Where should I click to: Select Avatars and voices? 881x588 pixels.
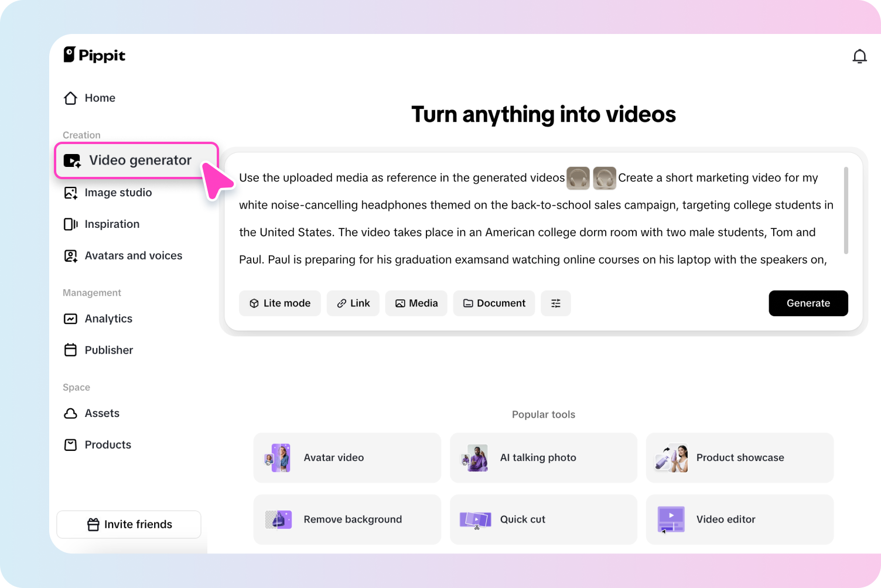[133, 255]
